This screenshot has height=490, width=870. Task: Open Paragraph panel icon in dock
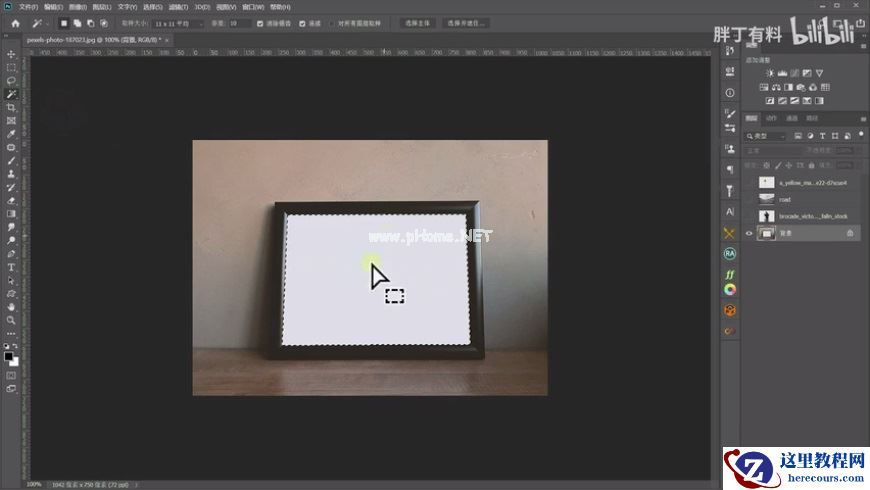[x=730, y=170]
